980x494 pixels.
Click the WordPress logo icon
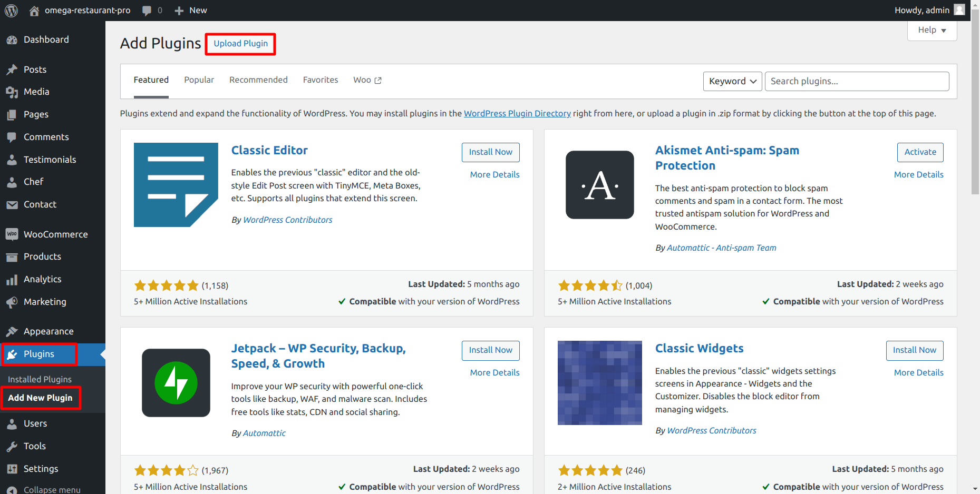11,11
